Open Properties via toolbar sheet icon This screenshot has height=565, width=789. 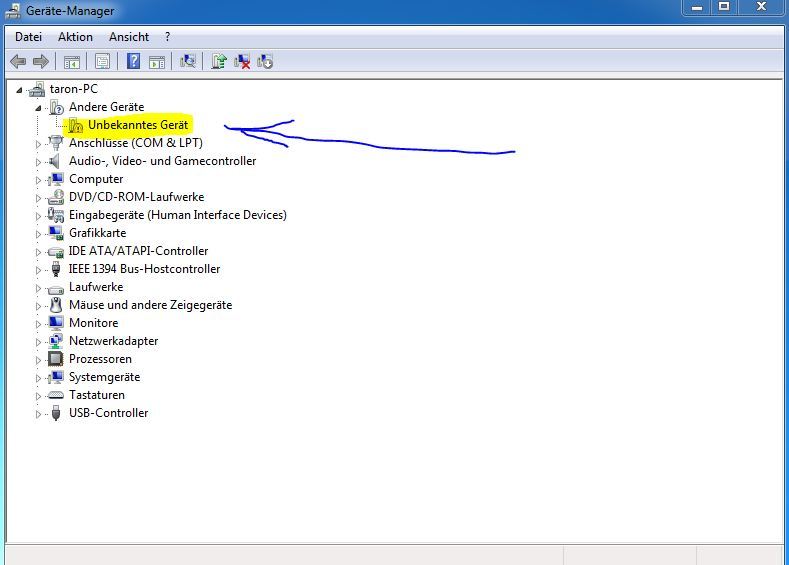[x=102, y=62]
